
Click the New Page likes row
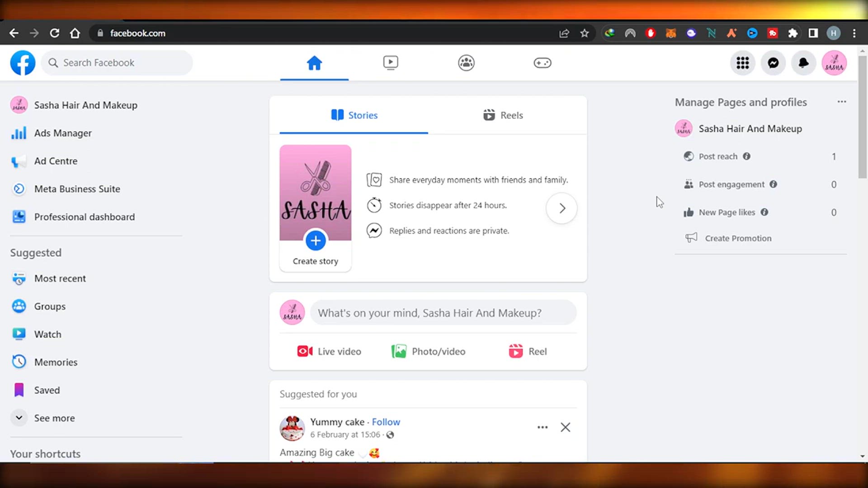pos(759,212)
